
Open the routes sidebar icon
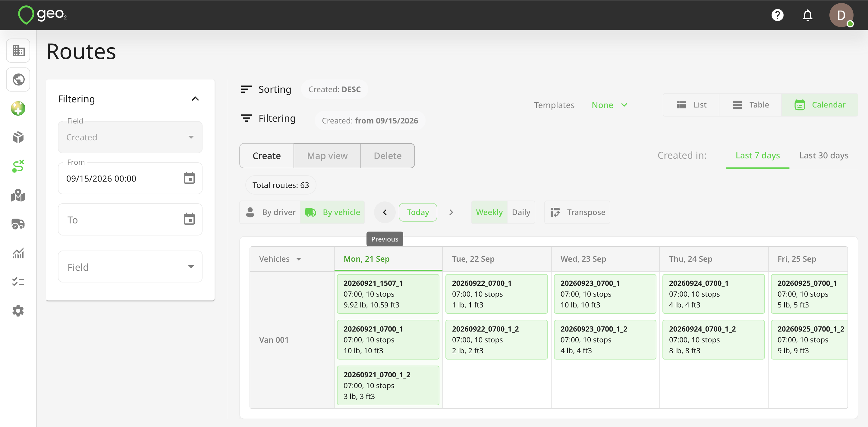pyautogui.click(x=18, y=166)
